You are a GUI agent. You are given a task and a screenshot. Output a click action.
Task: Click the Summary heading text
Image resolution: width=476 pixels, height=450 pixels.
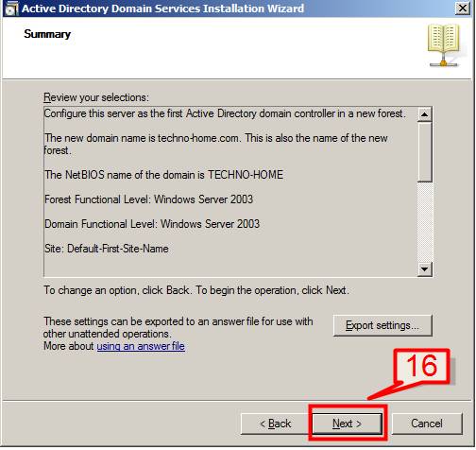(x=47, y=34)
